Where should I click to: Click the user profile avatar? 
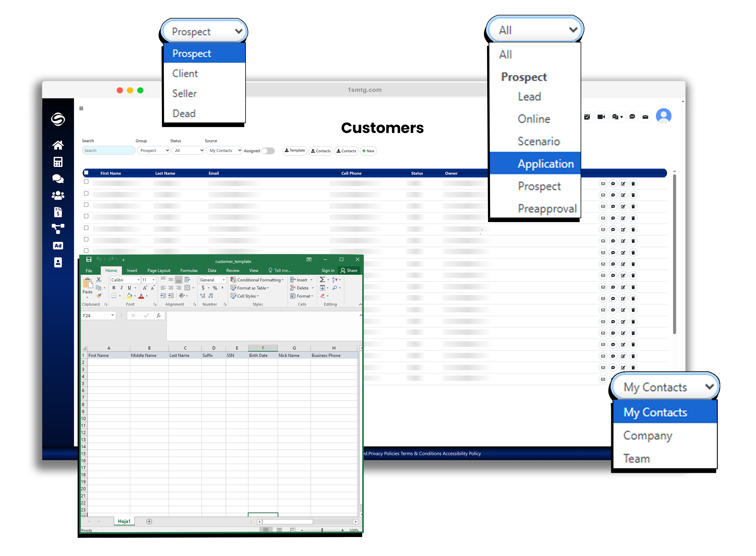[663, 116]
